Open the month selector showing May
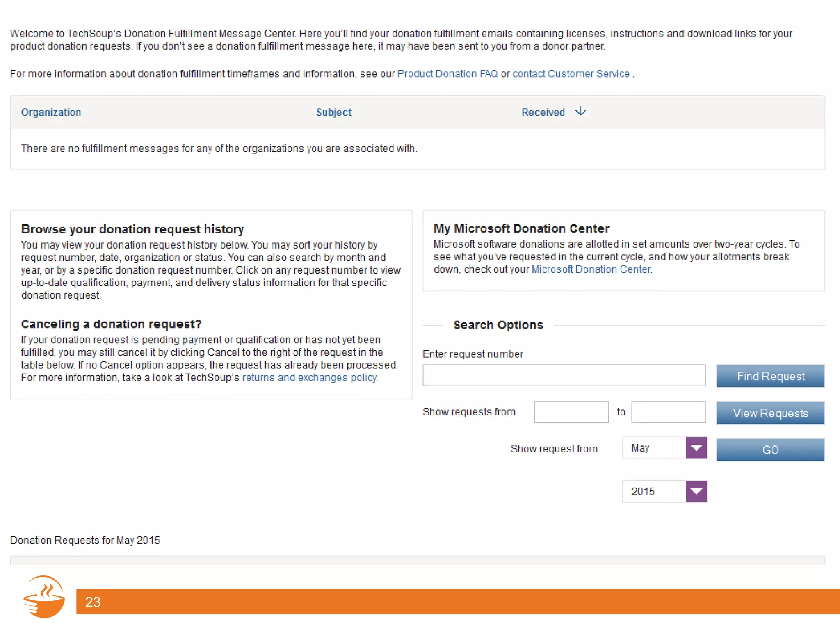840x630 pixels. [x=654, y=448]
